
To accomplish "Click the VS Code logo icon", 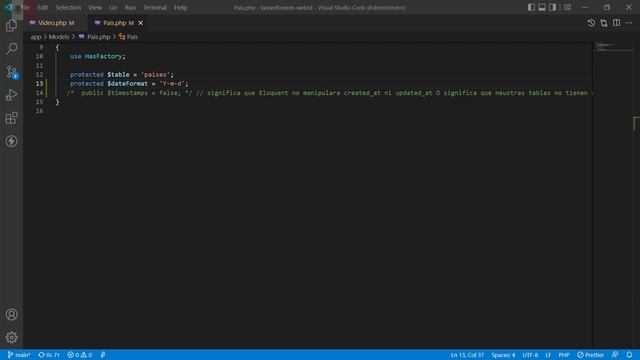I will (x=9, y=7).
